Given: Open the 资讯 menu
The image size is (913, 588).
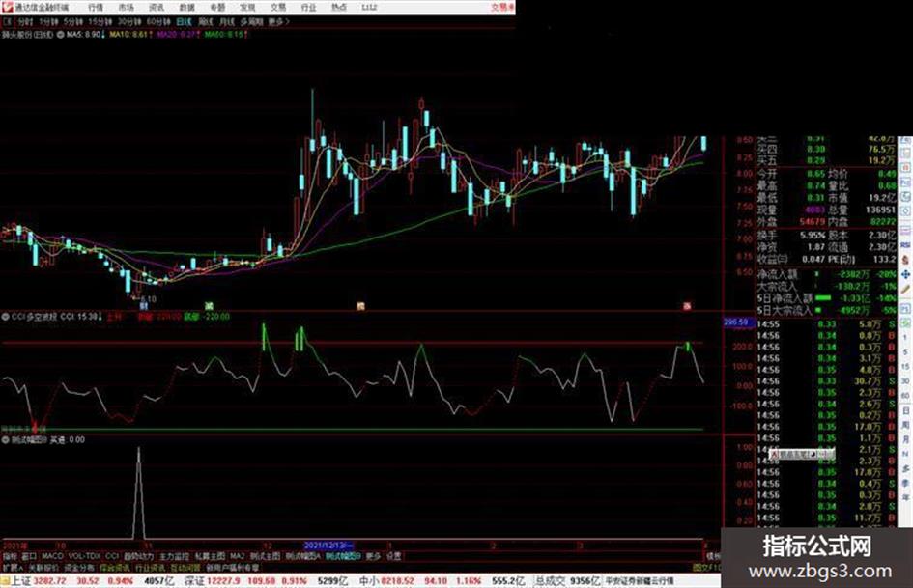Looking at the screenshot, I should [x=157, y=8].
